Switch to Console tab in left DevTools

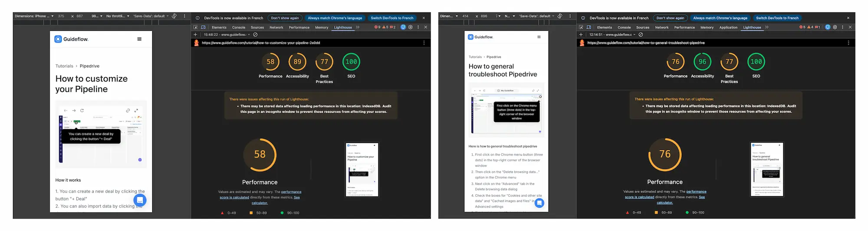point(239,27)
